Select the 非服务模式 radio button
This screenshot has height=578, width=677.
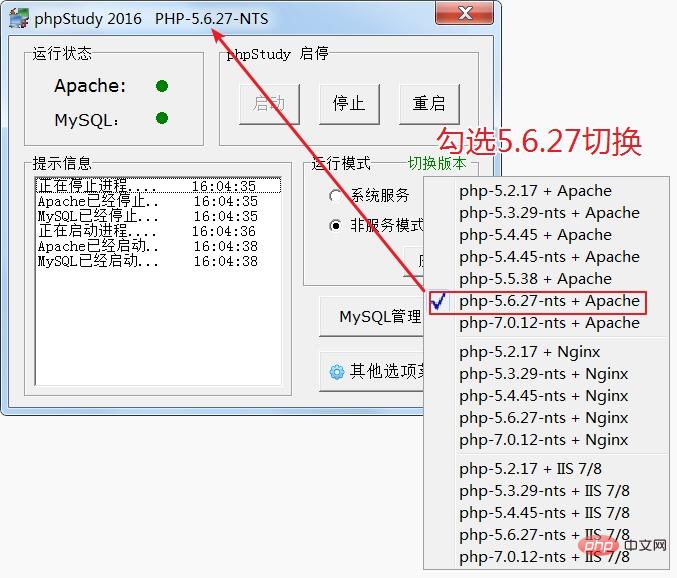[335, 225]
